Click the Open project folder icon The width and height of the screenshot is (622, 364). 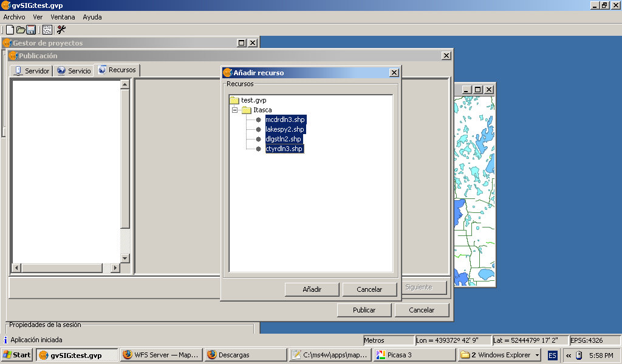[20, 30]
